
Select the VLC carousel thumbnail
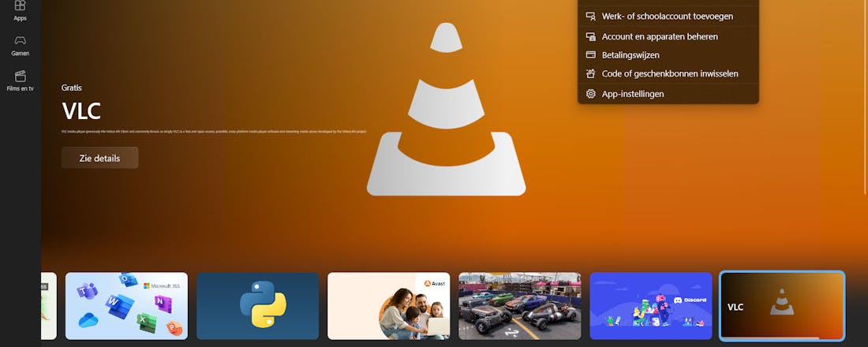782,306
